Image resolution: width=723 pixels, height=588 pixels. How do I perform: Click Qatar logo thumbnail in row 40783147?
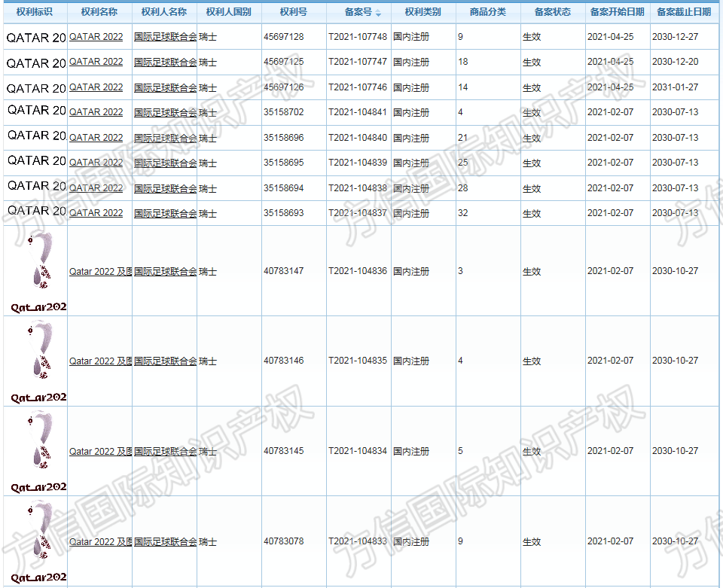(38, 272)
